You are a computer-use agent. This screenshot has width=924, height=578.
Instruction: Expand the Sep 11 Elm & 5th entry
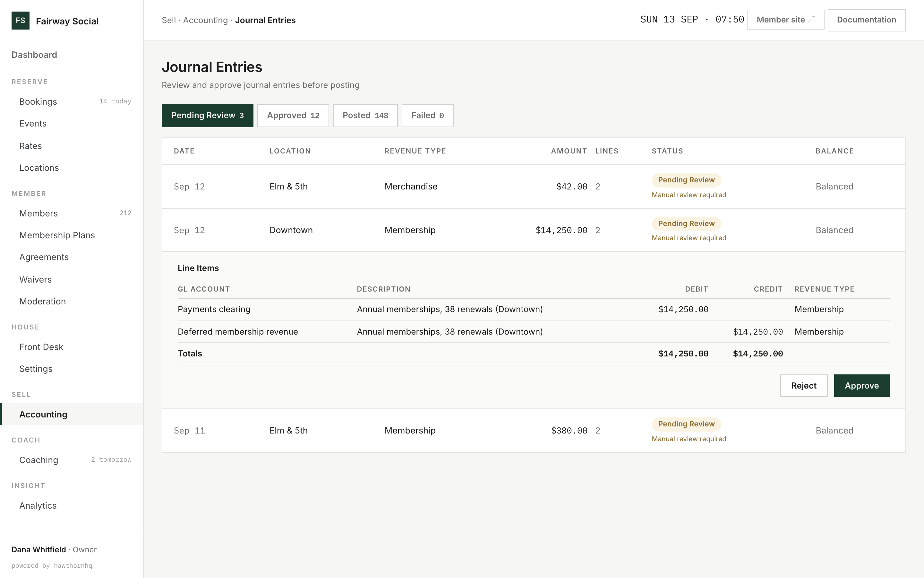tap(534, 430)
